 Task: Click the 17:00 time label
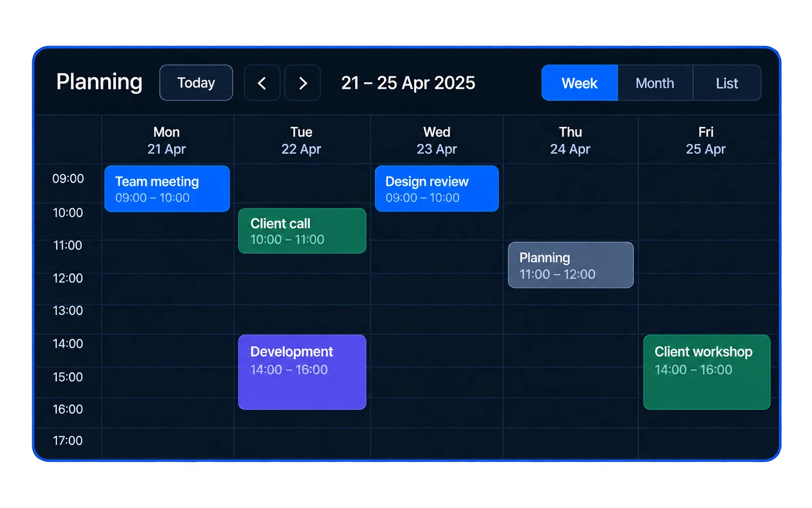click(x=68, y=440)
